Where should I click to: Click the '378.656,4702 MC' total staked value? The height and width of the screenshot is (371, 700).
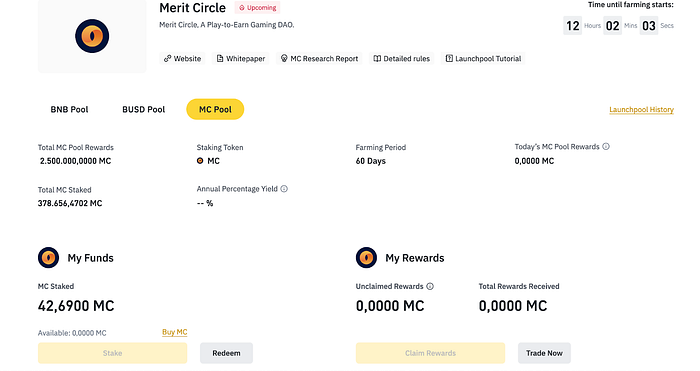click(x=70, y=203)
